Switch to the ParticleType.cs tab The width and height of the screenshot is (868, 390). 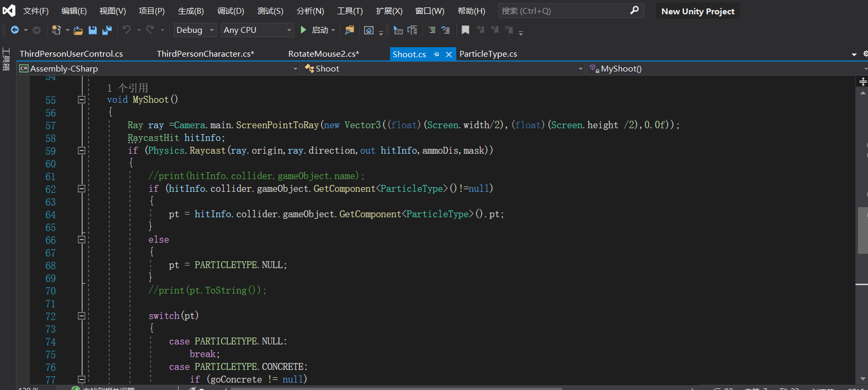[x=488, y=54]
